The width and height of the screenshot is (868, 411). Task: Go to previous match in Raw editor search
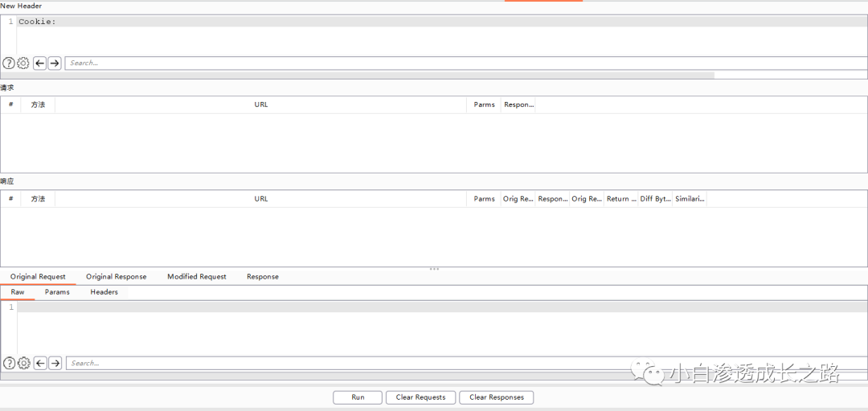(40, 364)
